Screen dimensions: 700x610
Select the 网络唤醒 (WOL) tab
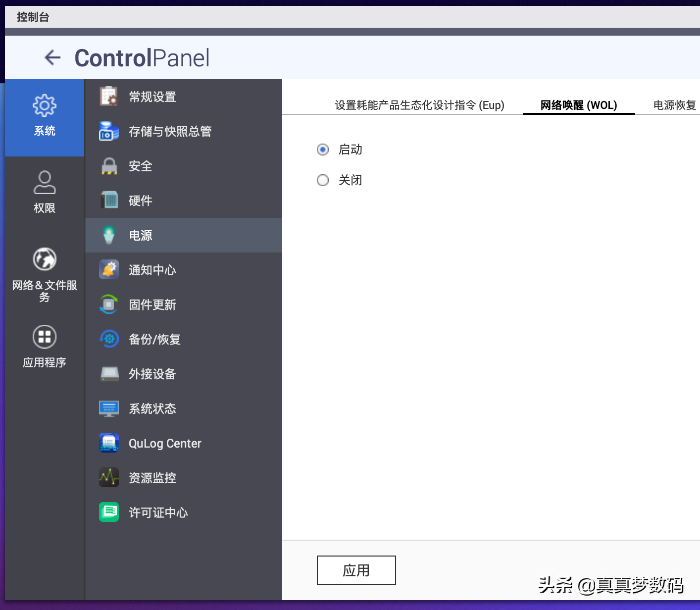point(578,105)
